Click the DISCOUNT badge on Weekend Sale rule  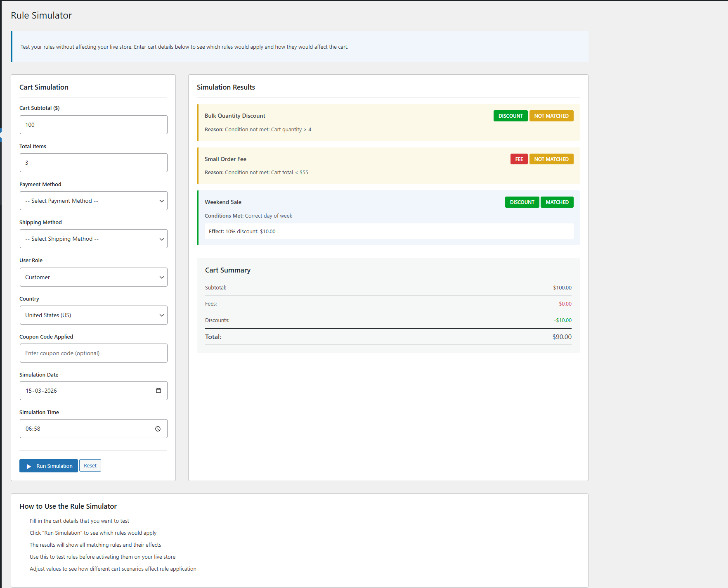(x=522, y=202)
